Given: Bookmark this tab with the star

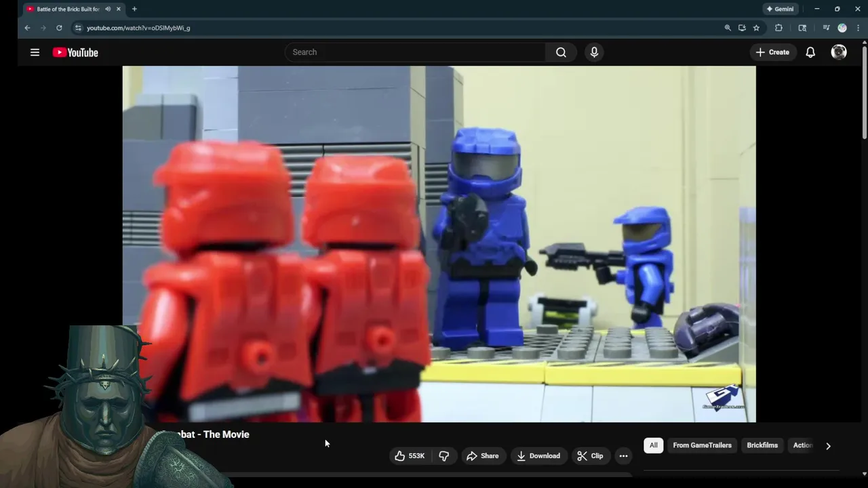Looking at the screenshot, I should click(x=756, y=28).
